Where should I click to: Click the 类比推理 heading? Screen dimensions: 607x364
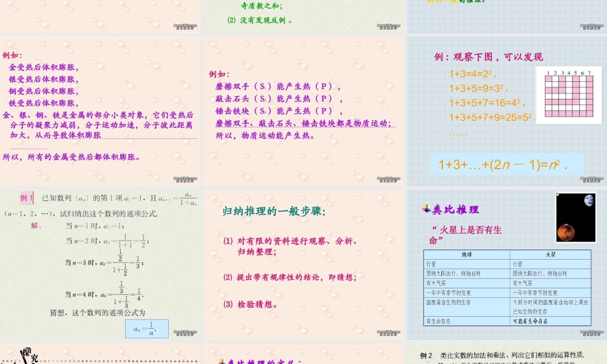[x=455, y=210]
